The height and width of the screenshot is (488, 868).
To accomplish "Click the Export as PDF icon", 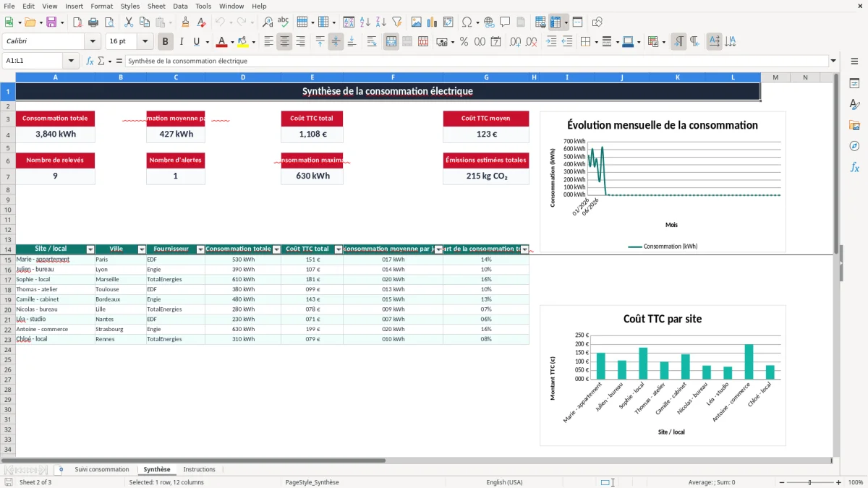I will [x=77, y=22].
